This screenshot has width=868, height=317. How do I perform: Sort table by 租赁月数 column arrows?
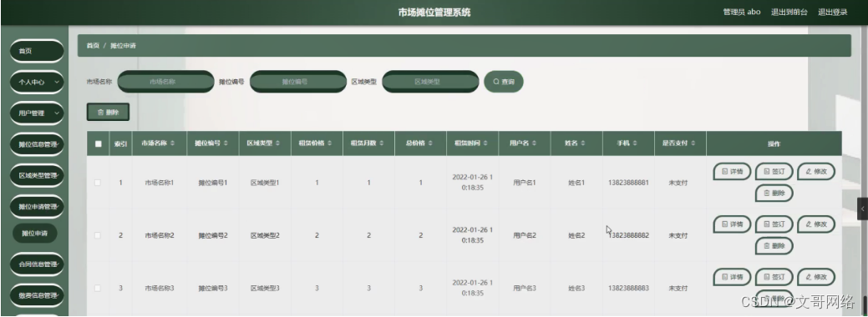382,143
